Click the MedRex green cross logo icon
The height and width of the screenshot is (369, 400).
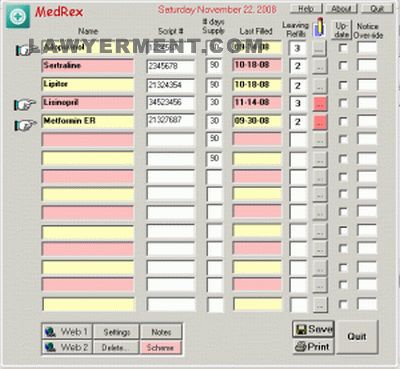coord(18,16)
